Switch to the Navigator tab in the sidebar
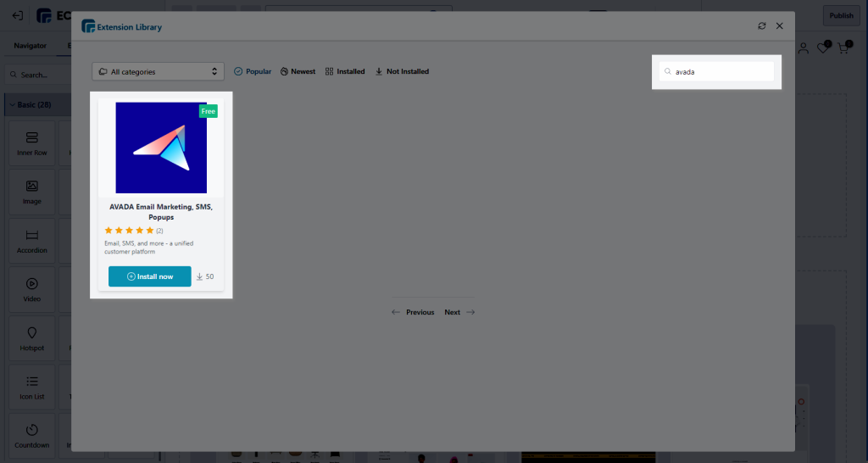This screenshot has width=868, height=463. [x=31, y=46]
